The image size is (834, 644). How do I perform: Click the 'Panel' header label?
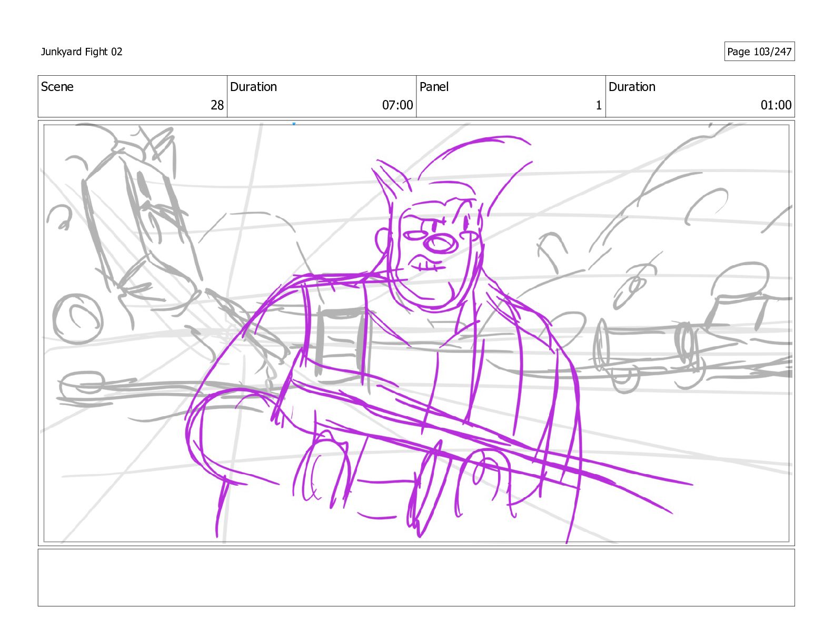tap(434, 87)
